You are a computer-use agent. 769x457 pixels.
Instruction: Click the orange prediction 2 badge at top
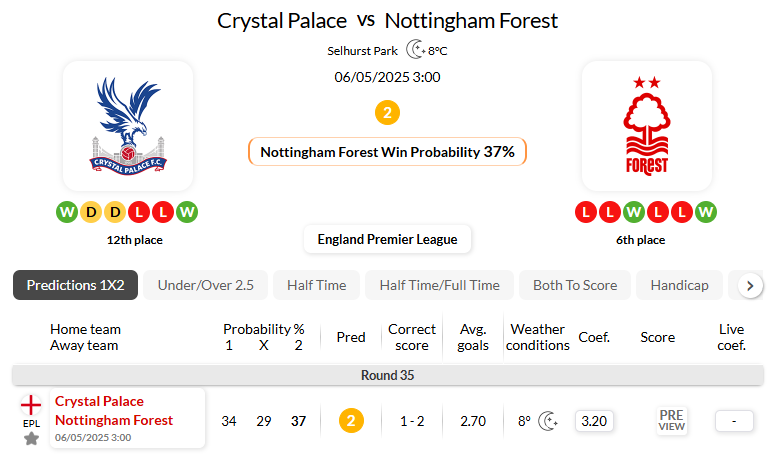pyautogui.click(x=387, y=112)
